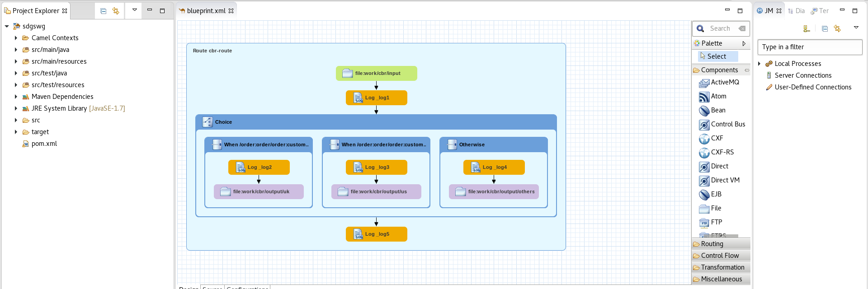Expand src/main/resources folder node
Screen dimensions: 868x289
(x=16, y=61)
